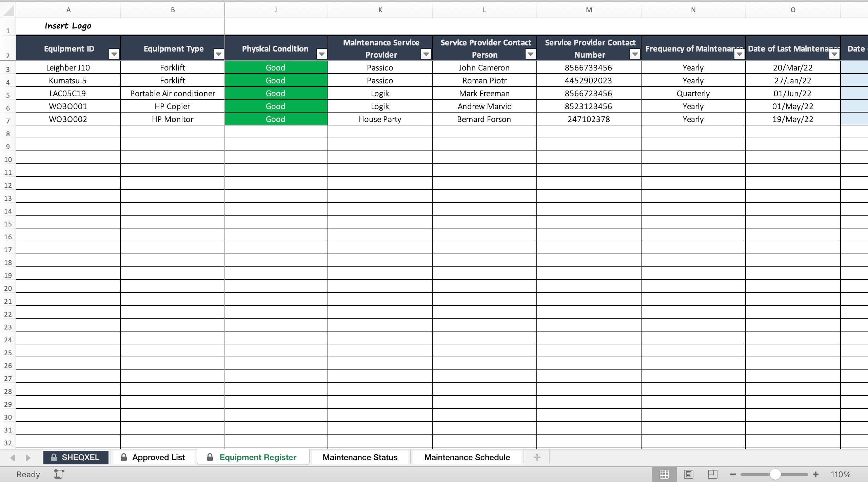Open the Equipment ID filter dropdown

[x=114, y=54]
